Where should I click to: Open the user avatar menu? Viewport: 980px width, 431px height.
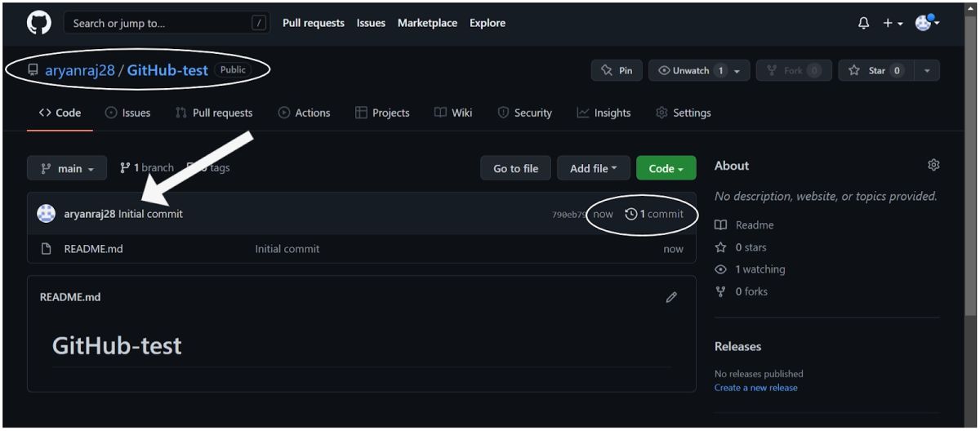click(928, 23)
